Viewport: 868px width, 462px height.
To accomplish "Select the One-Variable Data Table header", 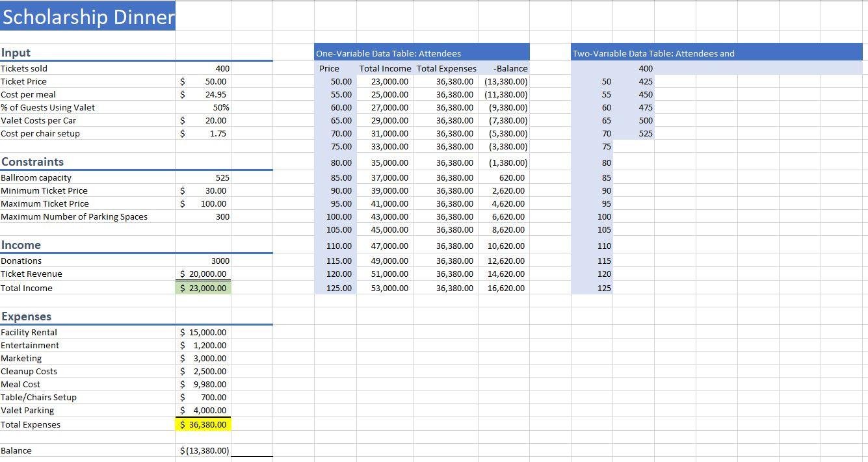I will [421, 53].
